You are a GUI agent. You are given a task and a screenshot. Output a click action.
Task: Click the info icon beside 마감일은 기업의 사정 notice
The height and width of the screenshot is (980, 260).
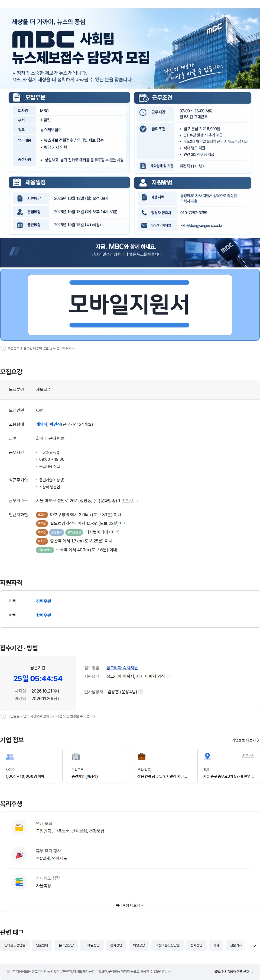[4, 716]
